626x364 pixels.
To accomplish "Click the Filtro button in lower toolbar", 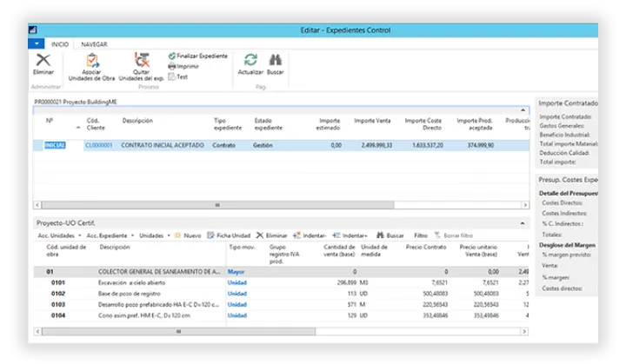I will pyautogui.click(x=420, y=235).
